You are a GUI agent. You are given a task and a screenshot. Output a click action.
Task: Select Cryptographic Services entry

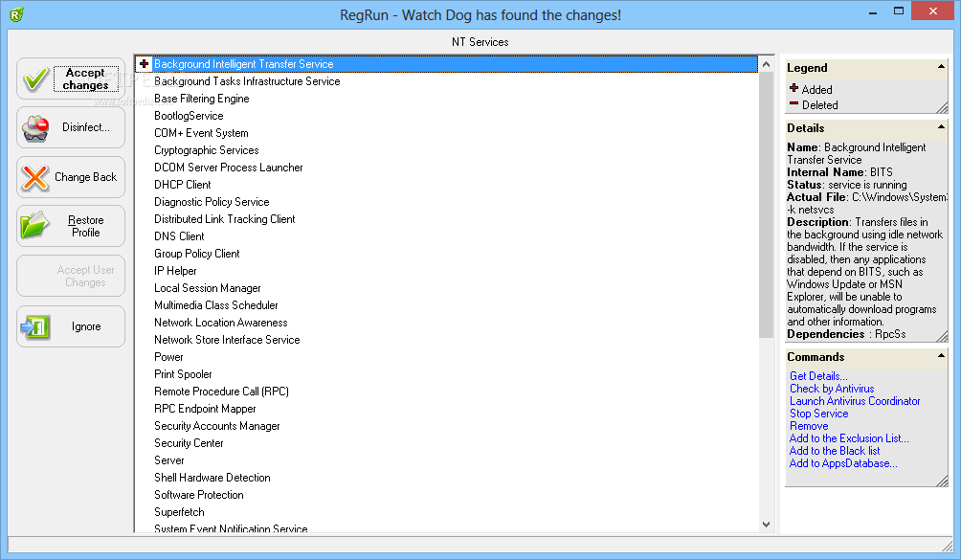click(x=207, y=150)
